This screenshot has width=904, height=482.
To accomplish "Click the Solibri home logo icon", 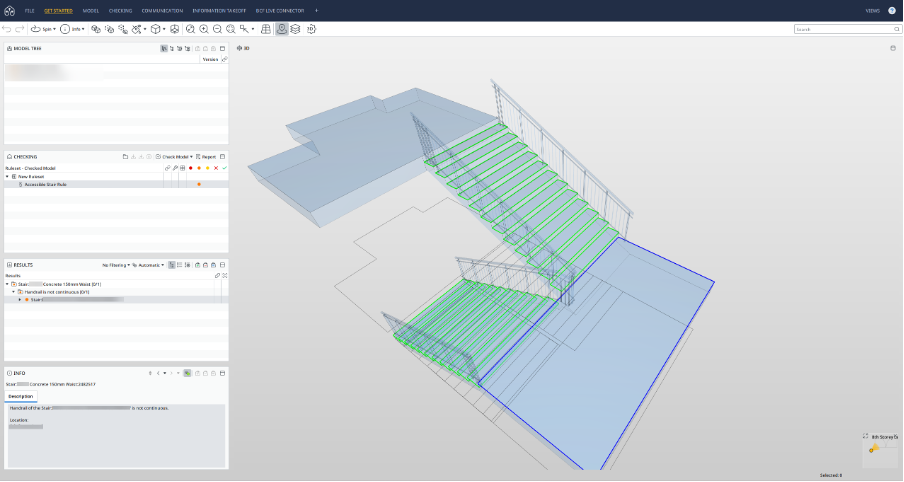I will click(x=9, y=10).
